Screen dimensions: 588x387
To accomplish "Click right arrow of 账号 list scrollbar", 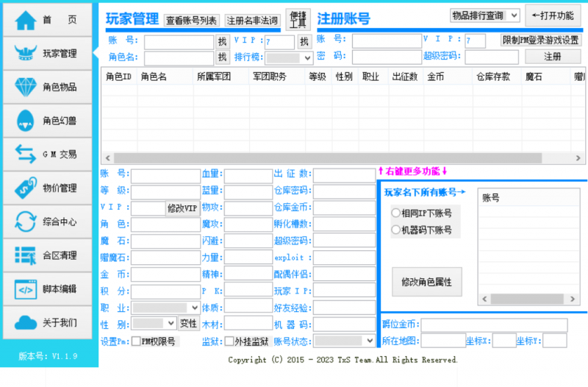I will pyautogui.click(x=573, y=299).
